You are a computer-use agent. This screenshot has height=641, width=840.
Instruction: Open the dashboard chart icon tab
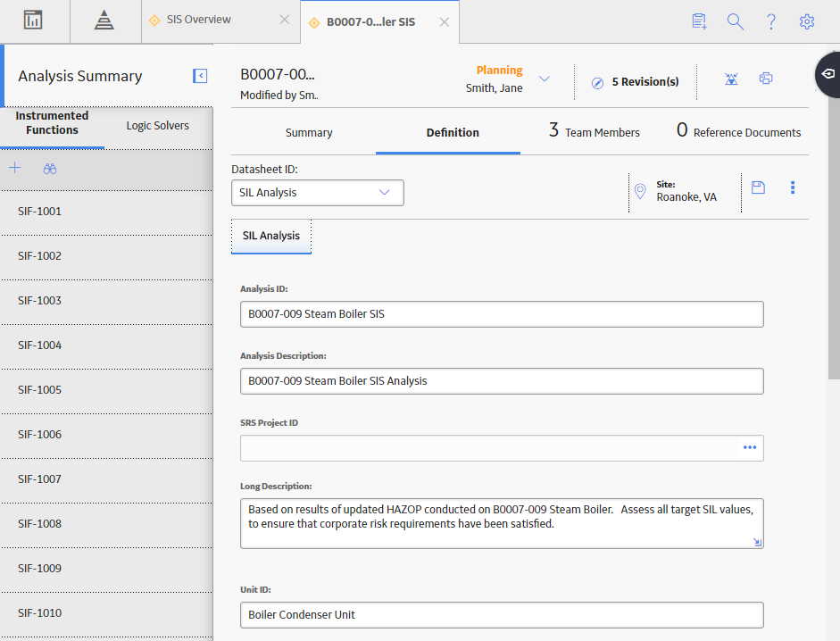tap(33, 21)
